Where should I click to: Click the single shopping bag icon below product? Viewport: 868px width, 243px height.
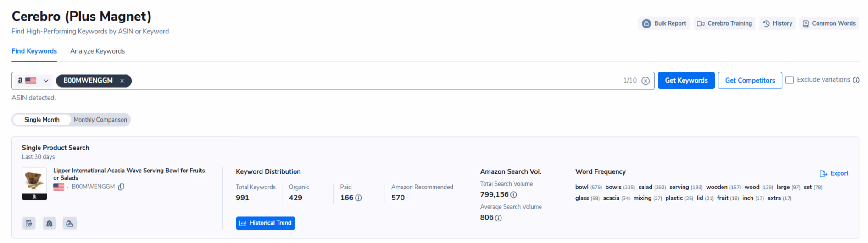click(x=49, y=223)
